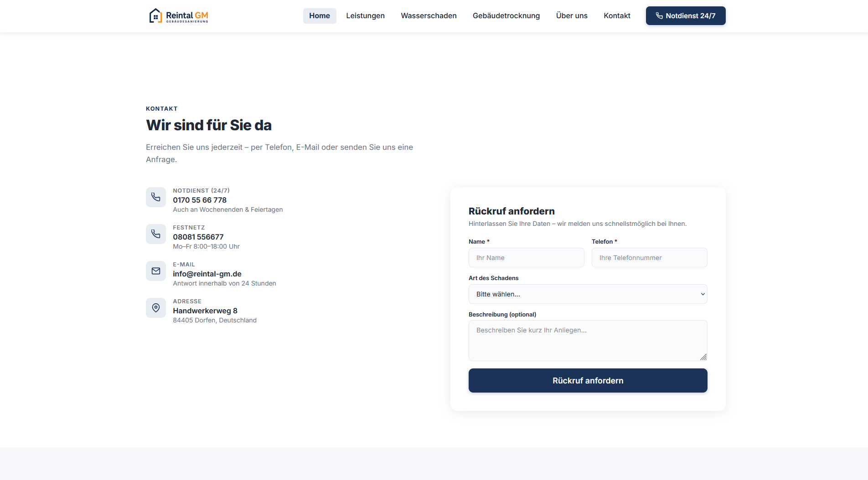The width and height of the screenshot is (868, 480).
Task: Click 'Auch an Wochenenden & Feiertagen' text
Action: click(228, 209)
